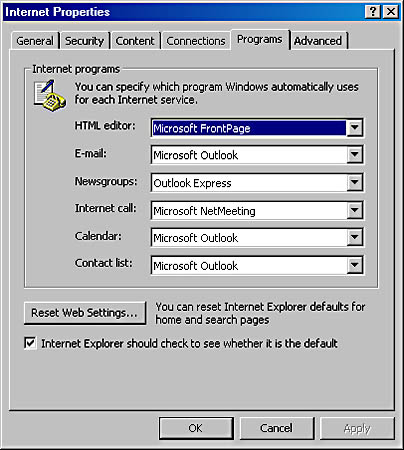Expand the HTML editor dropdown arrow
404x450 pixels.
click(x=354, y=127)
